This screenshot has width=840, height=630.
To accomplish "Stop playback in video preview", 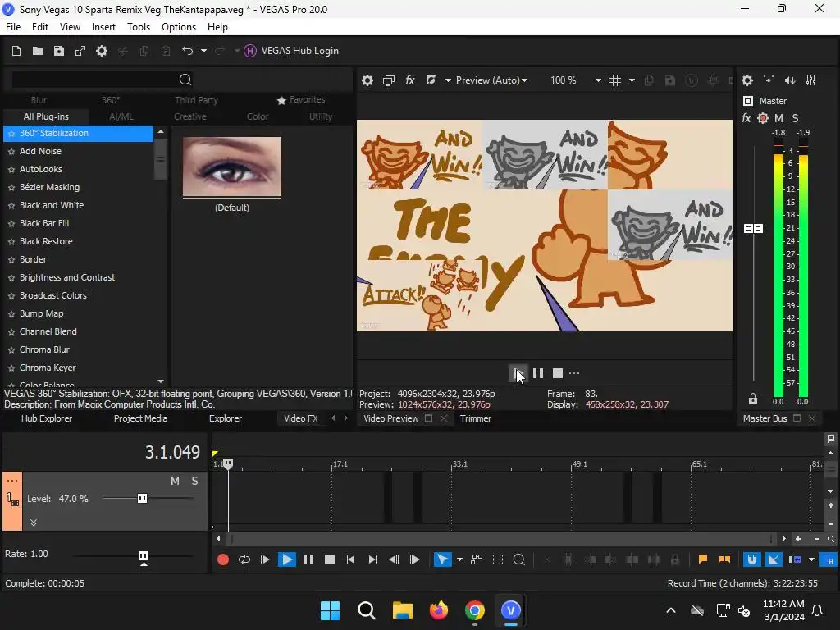I will point(558,373).
